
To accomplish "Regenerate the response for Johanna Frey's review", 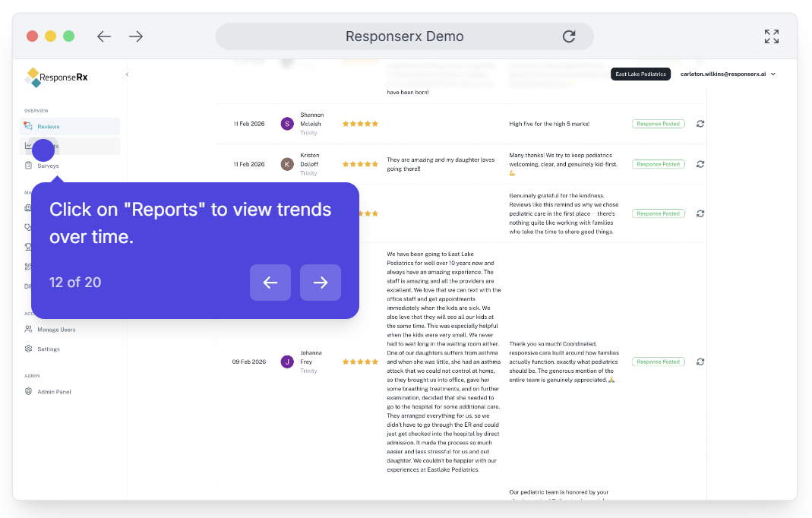I will (700, 362).
